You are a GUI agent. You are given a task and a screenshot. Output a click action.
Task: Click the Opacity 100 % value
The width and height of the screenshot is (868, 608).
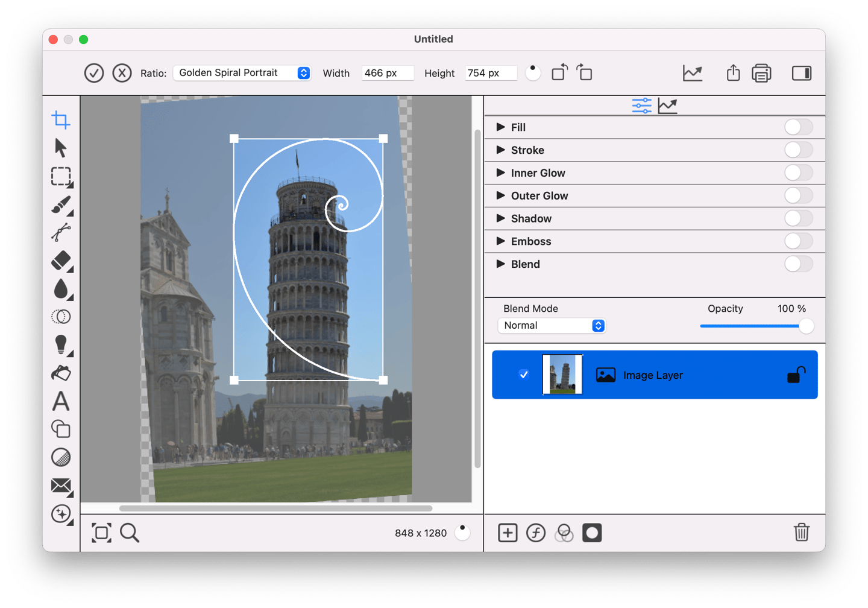pos(791,309)
